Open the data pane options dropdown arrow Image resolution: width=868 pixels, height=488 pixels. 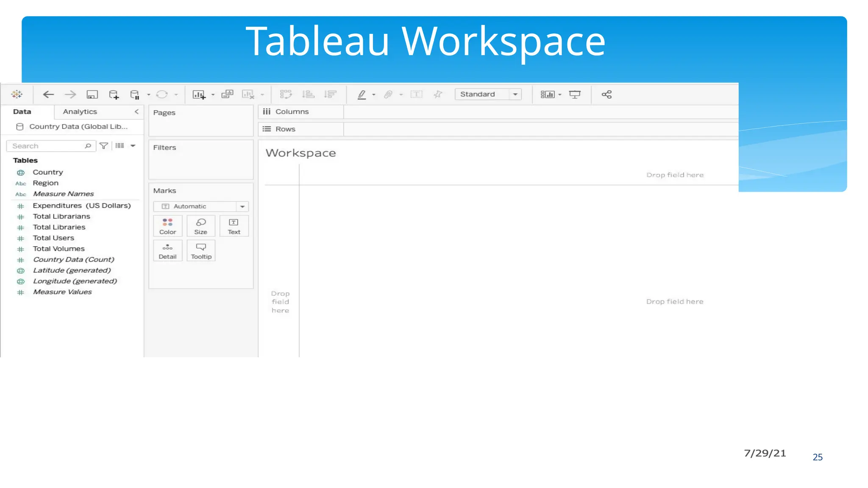tap(133, 146)
